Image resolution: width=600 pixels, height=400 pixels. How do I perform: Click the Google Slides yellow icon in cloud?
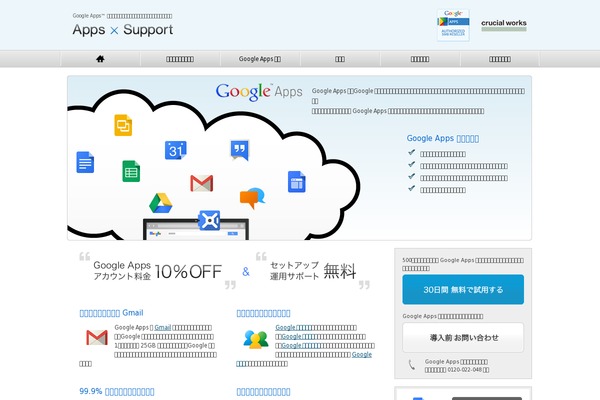(123, 125)
